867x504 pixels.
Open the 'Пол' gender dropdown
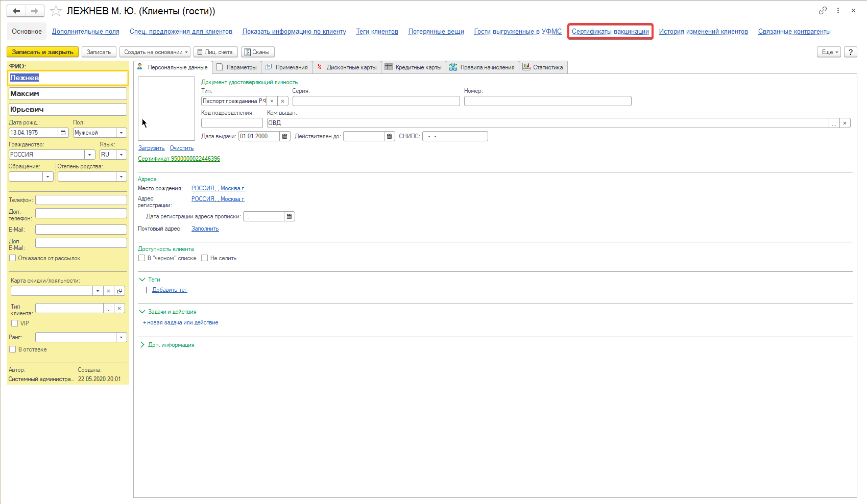coord(122,133)
